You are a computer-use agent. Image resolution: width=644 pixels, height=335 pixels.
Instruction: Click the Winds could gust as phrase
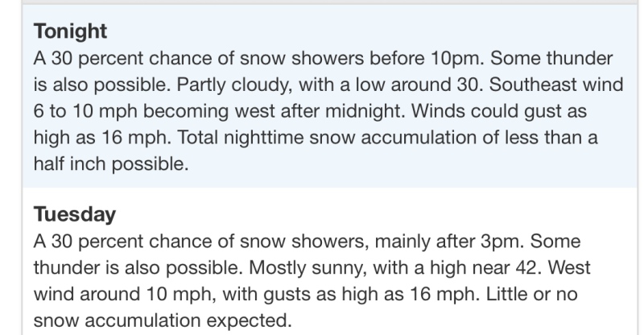[x=499, y=111]
